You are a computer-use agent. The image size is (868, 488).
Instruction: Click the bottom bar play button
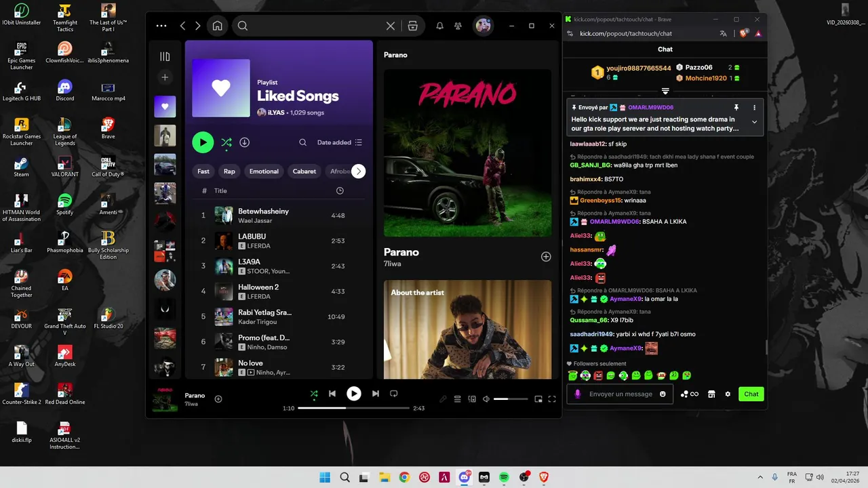tap(354, 394)
